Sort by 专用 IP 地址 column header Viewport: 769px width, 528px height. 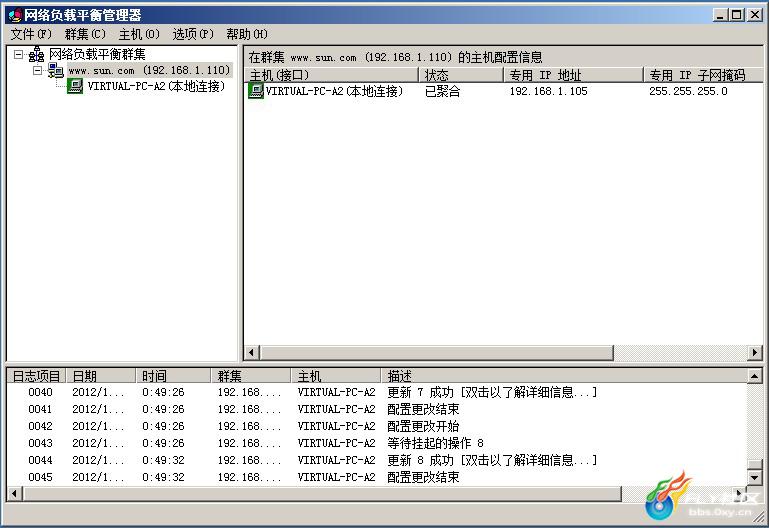(x=573, y=75)
